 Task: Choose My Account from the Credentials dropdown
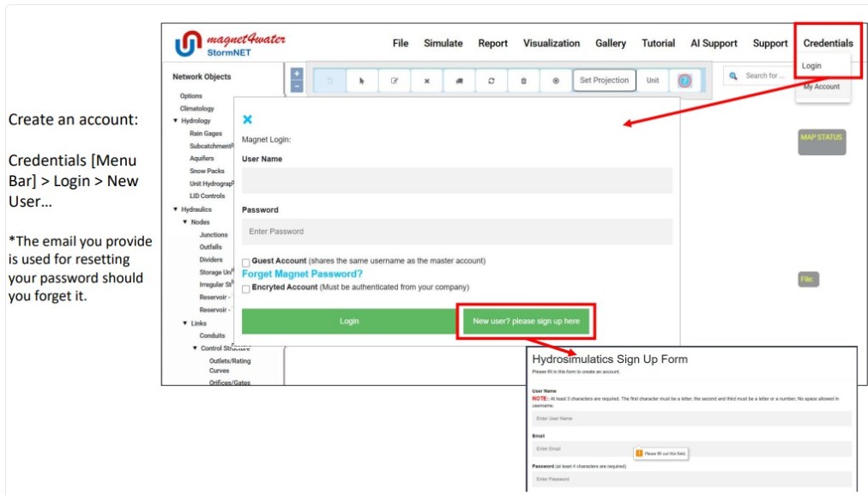coord(822,87)
